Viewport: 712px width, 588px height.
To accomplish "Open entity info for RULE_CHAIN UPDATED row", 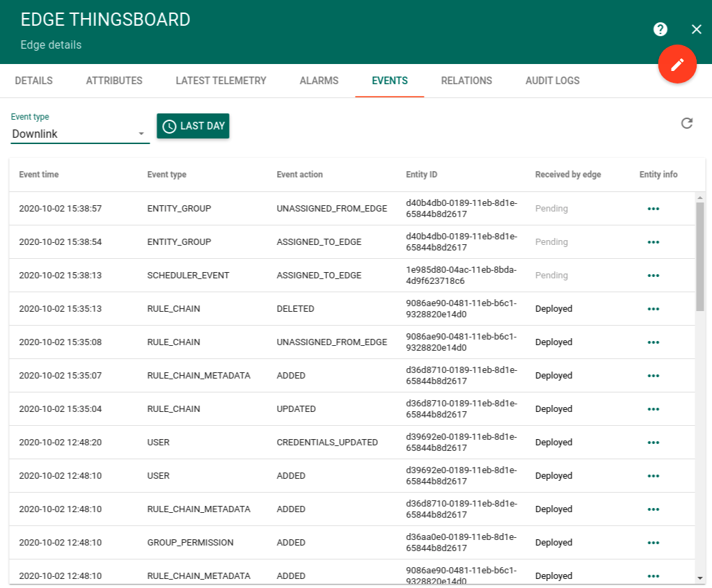I will [653, 409].
